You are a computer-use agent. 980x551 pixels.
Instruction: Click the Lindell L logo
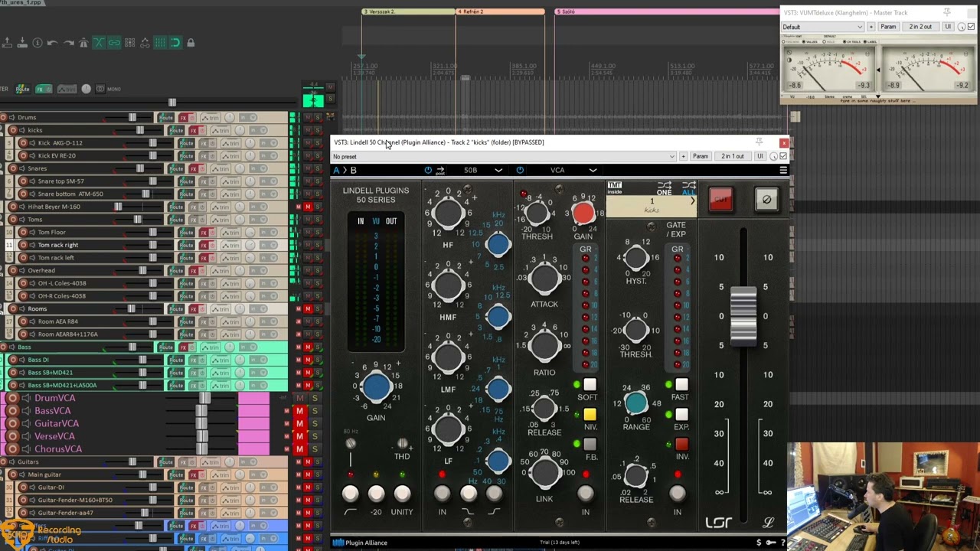click(768, 523)
